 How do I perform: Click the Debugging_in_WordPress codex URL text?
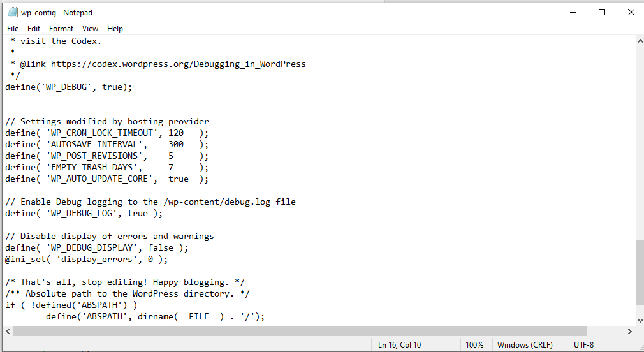click(x=179, y=64)
